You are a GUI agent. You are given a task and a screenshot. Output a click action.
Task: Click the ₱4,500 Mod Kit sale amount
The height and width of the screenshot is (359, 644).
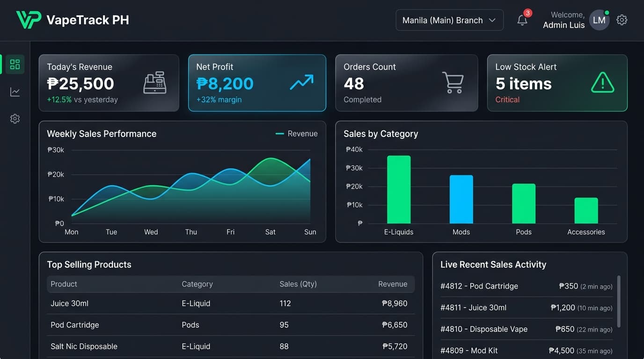click(x=561, y=351)
